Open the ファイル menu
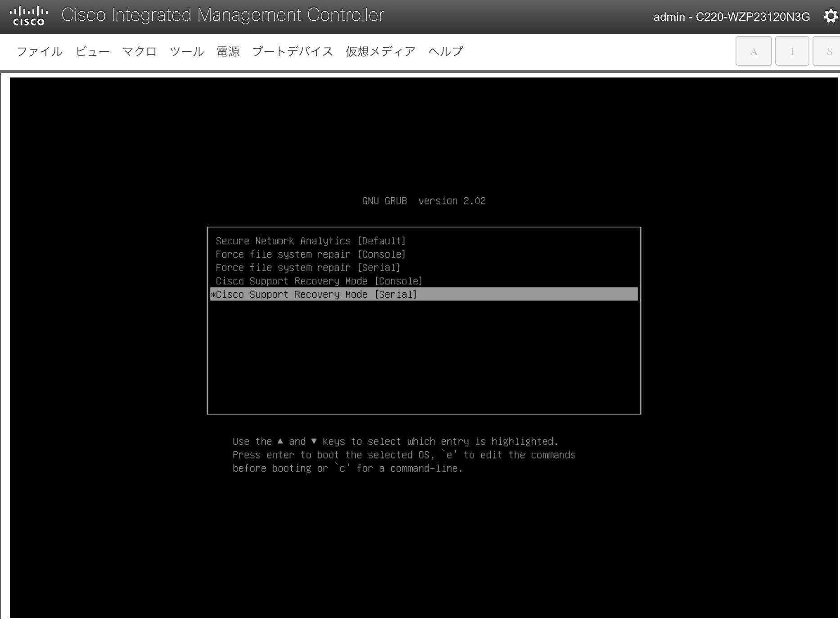This screenshot has height=619, width=840. (40, 51)
